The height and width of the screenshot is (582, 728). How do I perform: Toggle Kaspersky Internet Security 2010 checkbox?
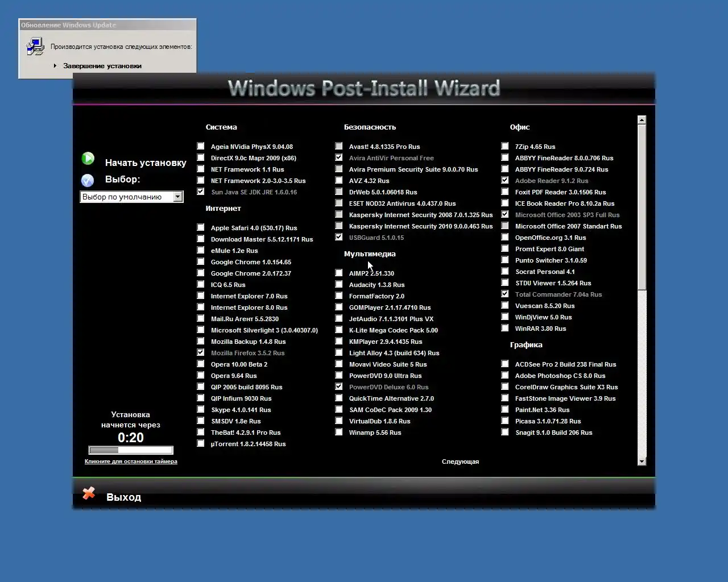coord(339,226)
